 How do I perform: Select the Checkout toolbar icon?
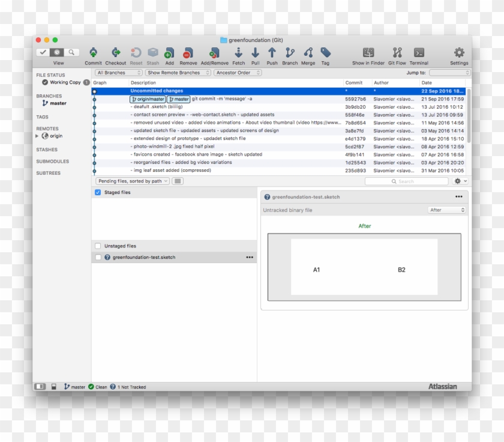coord(115,54)
